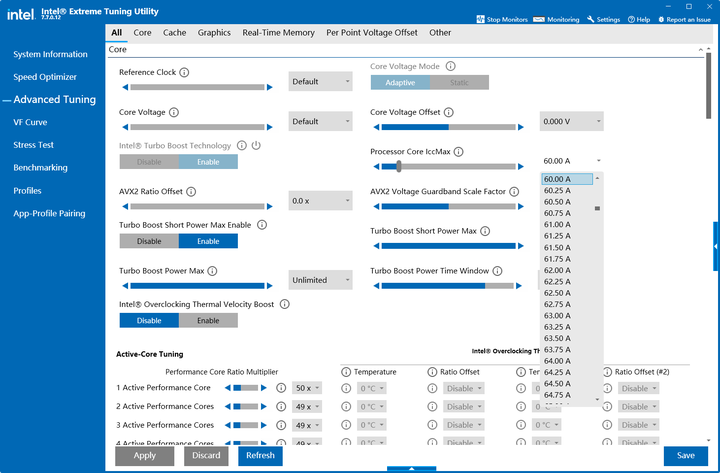720x473 pixels.
Task: Click the Report an Issue icon
Action: pos(661,20)
